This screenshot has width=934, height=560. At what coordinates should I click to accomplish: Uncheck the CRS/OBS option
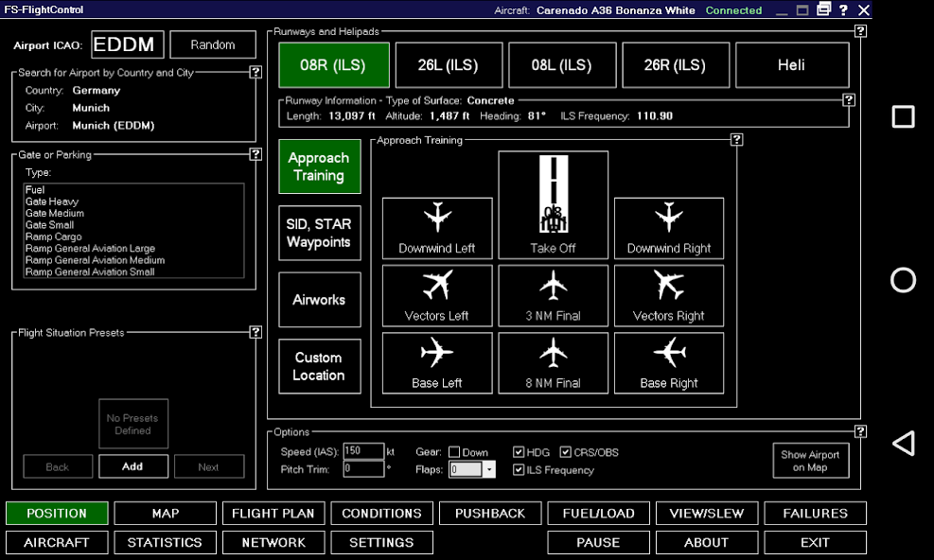pyautogui.click(x=565, y=452)
